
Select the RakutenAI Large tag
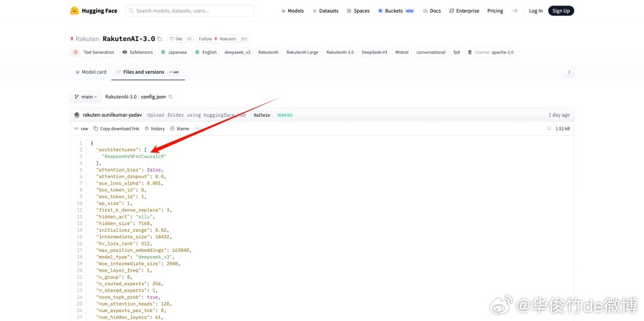[302, 52]
